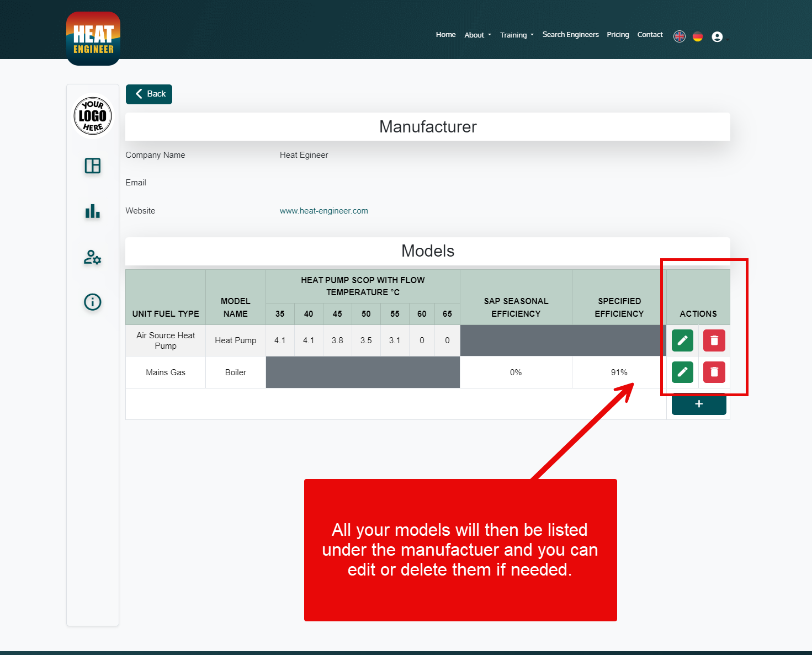Delete the Boiler model row
The width and height of the screenshot is (812, 655).
pyautogui.click(x=714, y=372)
